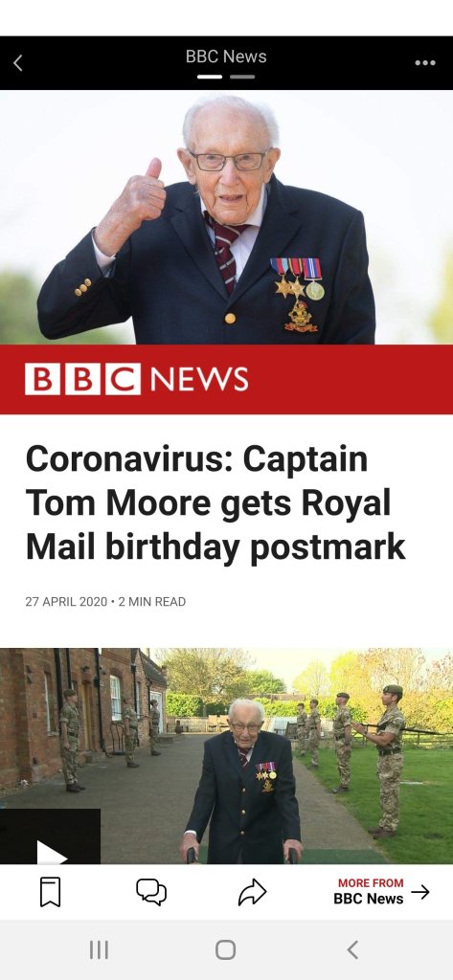Open Android recent apps button
Screen dimensions: 453x980
99,950
